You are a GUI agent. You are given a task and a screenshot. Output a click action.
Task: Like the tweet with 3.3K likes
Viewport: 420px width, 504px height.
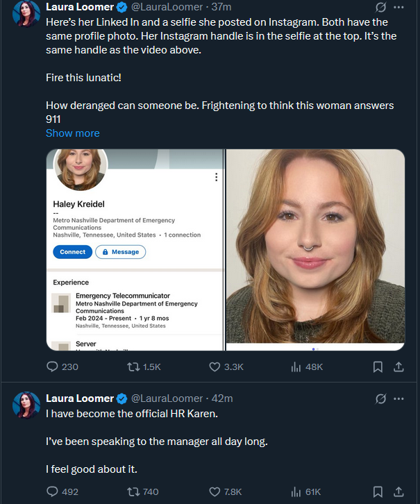click(215, 367)
